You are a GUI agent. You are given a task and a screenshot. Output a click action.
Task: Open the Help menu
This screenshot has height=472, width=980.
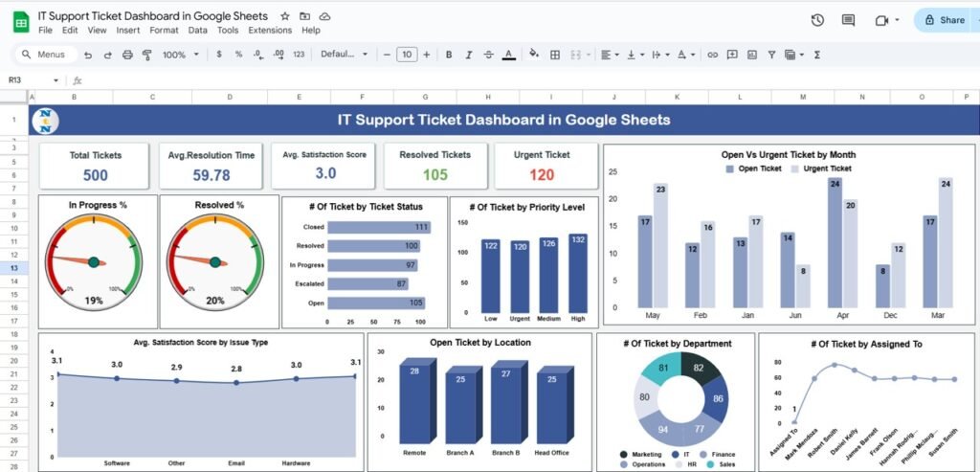click(311, 30)
